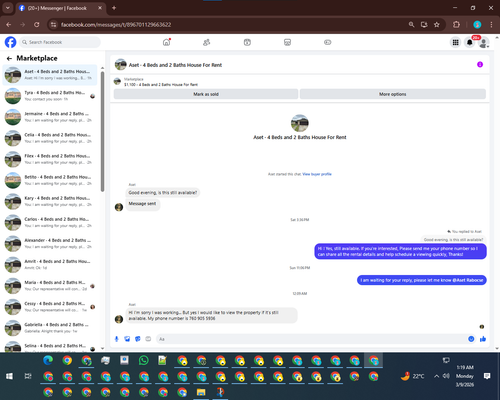The height and width of the screenshot is (400, 500).
Task: Open the sticker picker icon
Action: (x=138, y=339)
